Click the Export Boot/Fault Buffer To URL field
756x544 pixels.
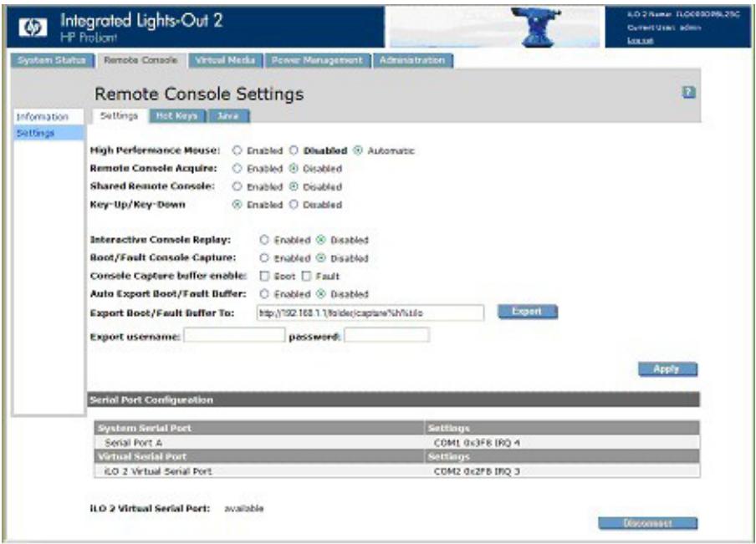[370, 313]
